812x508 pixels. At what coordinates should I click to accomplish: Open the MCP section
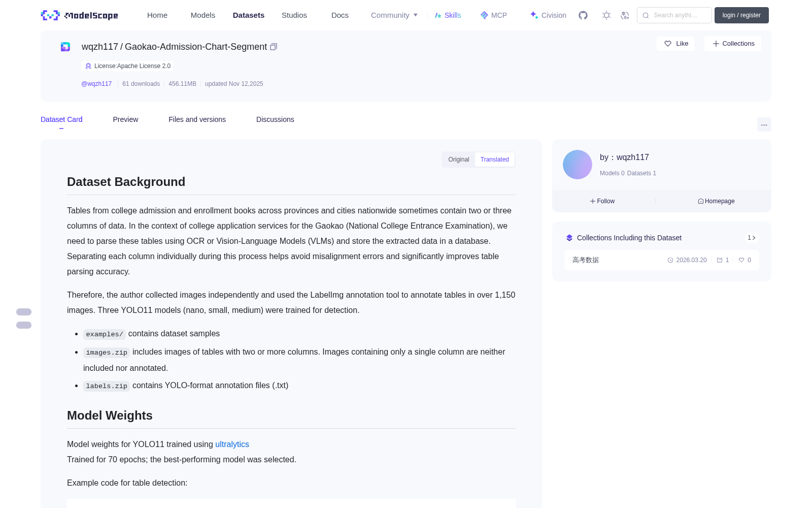click(494, 15)
